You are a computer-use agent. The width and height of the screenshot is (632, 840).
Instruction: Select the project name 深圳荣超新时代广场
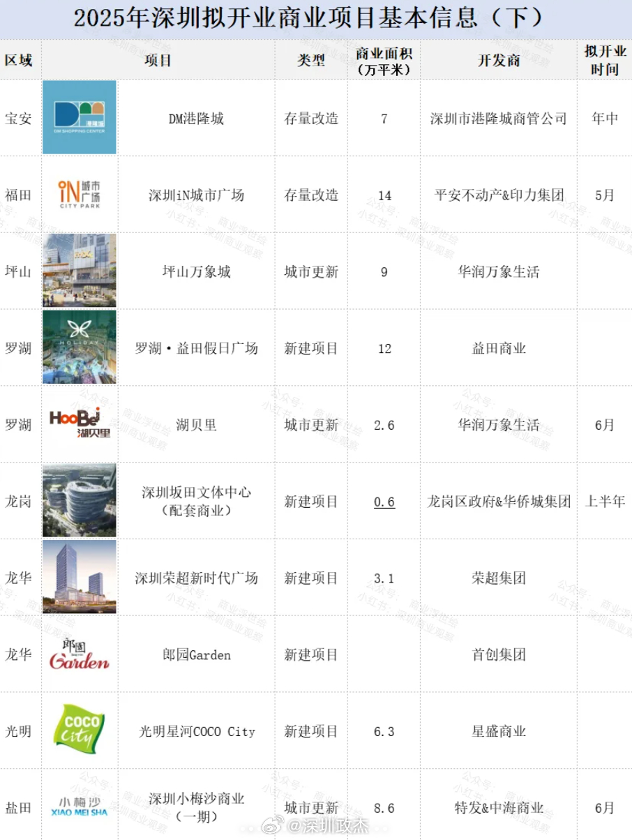tap(196, 578)
